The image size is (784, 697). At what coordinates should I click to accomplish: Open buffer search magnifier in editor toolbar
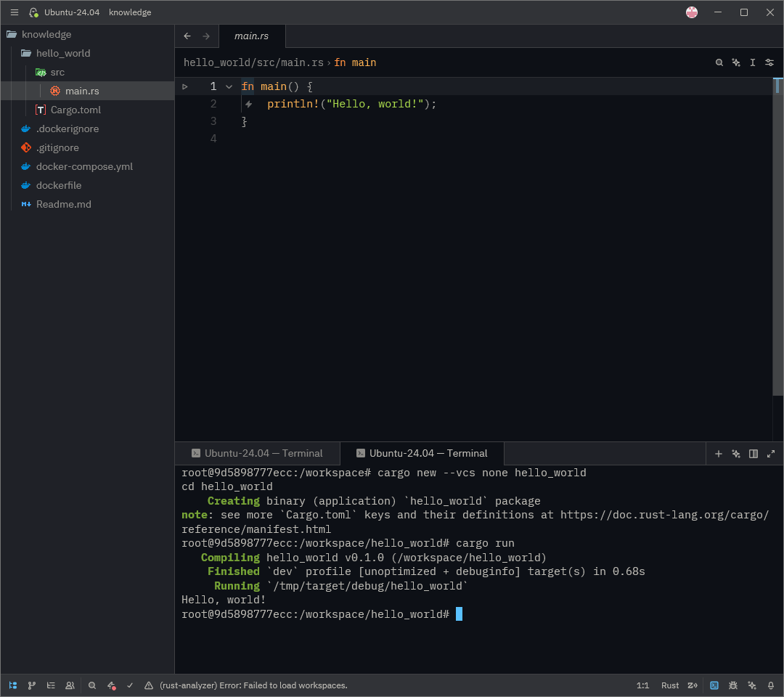(x=719, y=62)
